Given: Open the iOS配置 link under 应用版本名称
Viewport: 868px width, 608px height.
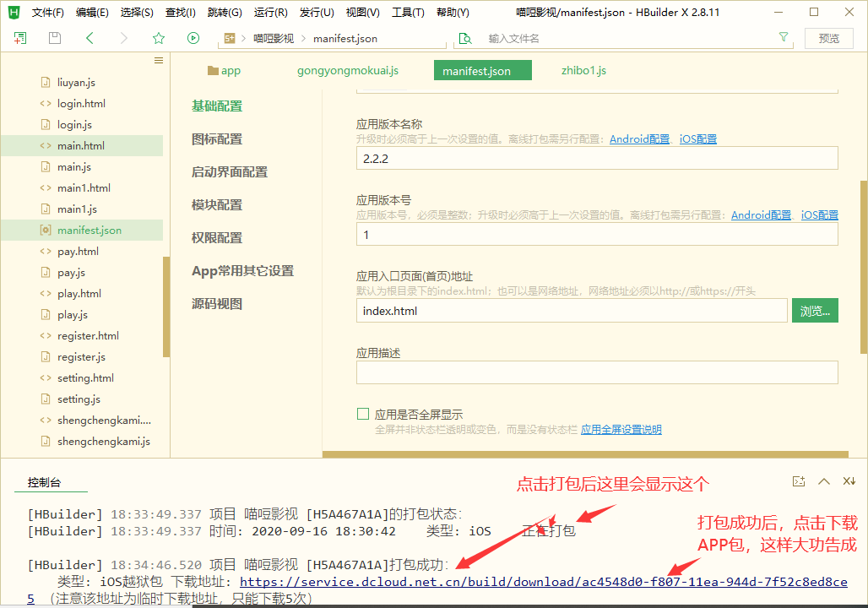Looking at the screenshot, I should click(x=698, y=139).
